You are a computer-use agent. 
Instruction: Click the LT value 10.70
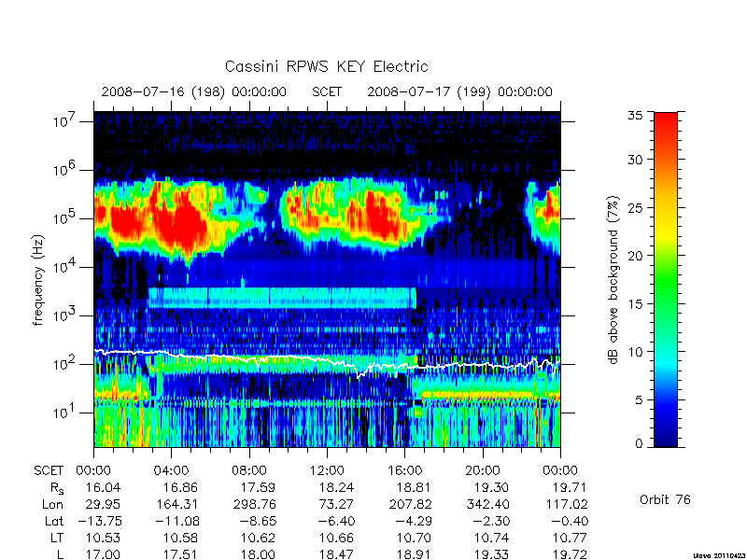coord(414,539)
